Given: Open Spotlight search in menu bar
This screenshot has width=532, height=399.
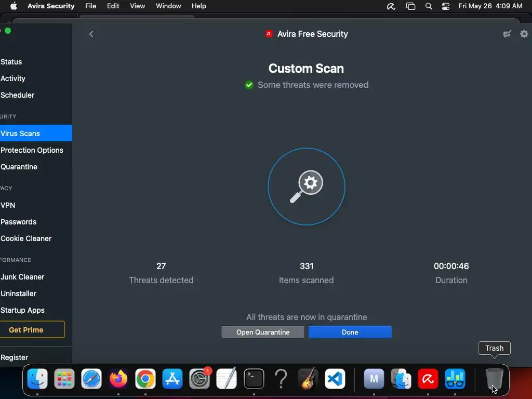Looking at the screenshot, I should pos(429,6).
